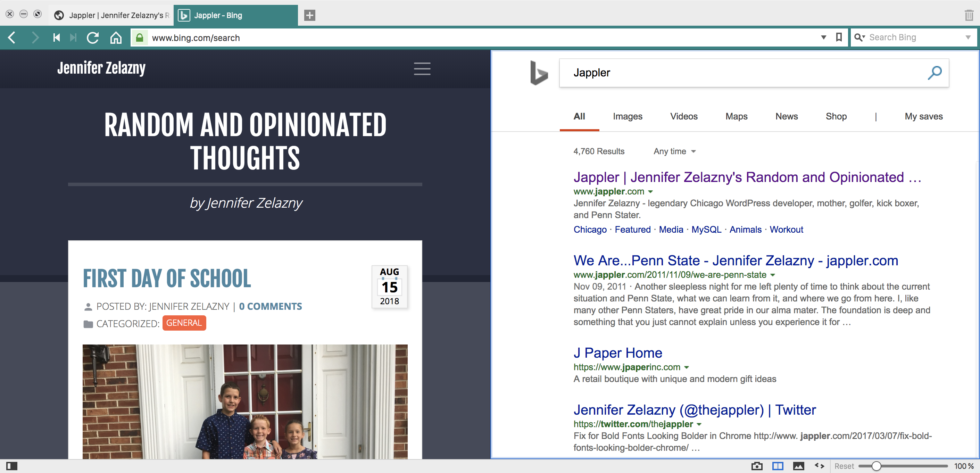Open the Images search tab
Image resolution: width=980 pixels, height=473 pixels.
(x=627, y=116)
